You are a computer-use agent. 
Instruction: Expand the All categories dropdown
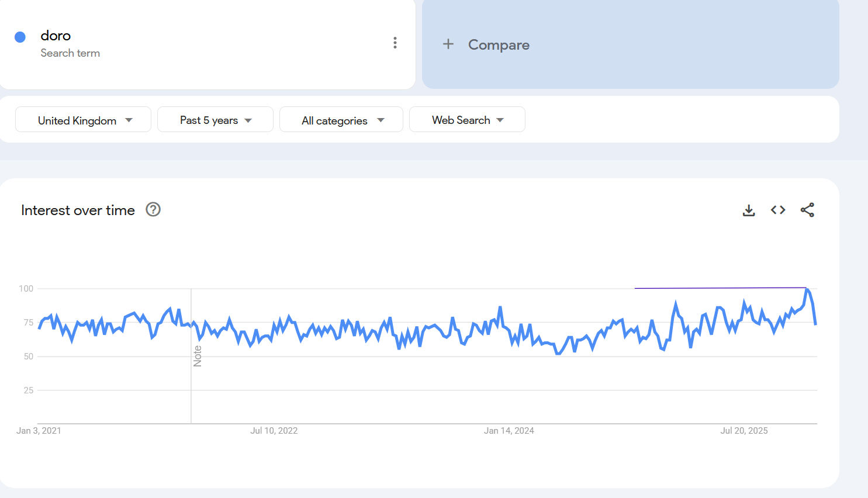[x=341, y=120]
